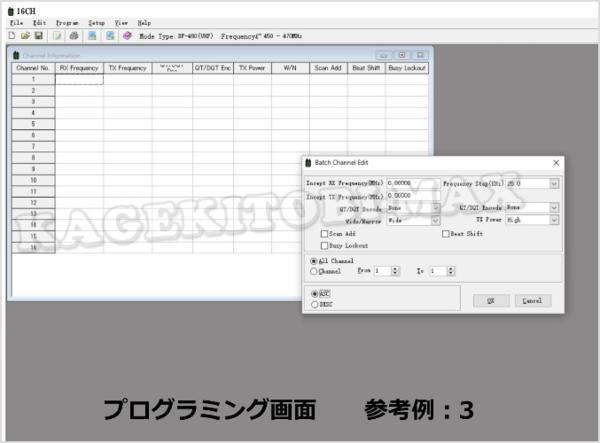This screenshot has width=600, height=443.
Task: Click the TX Frequency column header
Action: pyautogui.click(x=128, y=68)
